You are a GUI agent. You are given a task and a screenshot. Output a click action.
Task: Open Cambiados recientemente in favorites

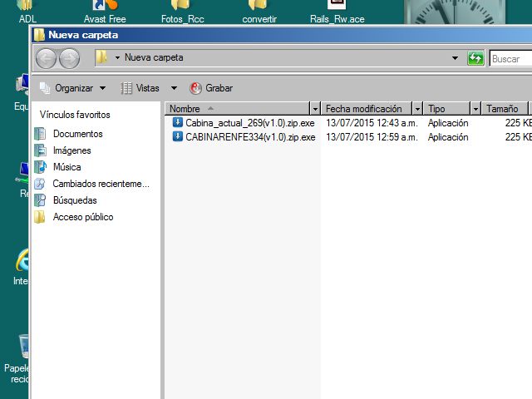pos(101,184)
